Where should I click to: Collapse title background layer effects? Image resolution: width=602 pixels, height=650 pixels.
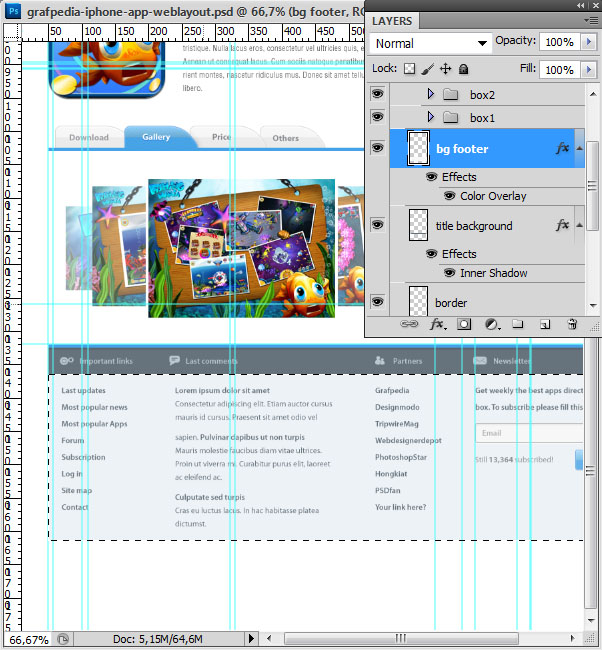[580, 225]
